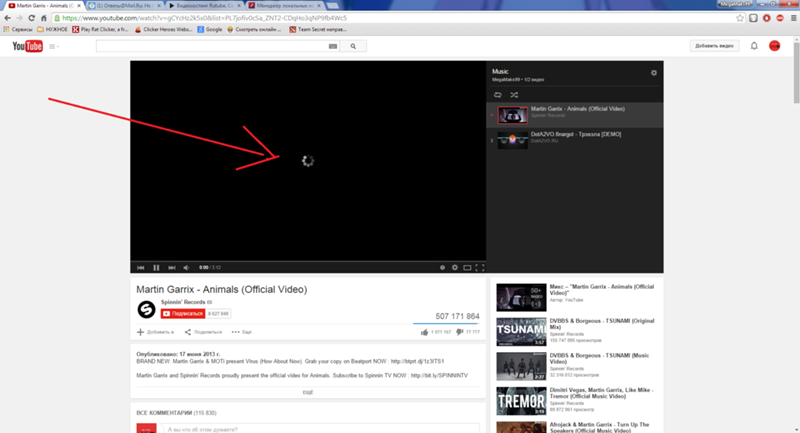Go fullscreen with the player fullscreen icon

[480, 267]
